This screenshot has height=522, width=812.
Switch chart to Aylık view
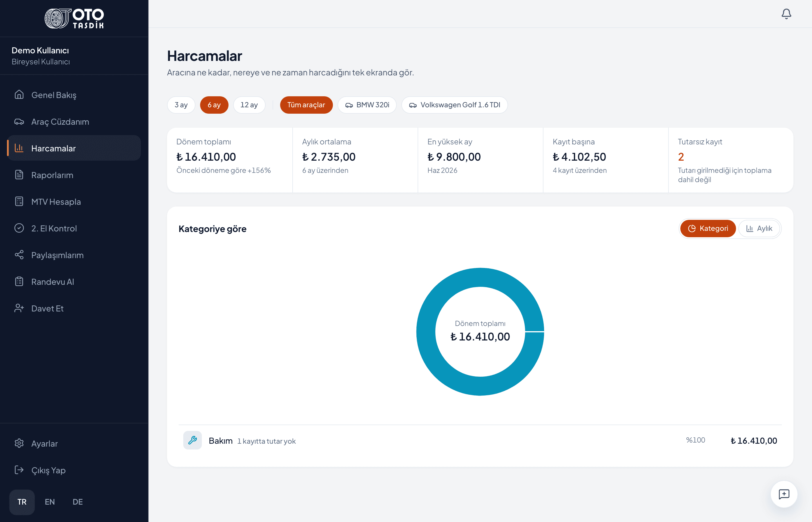(759, 229)
